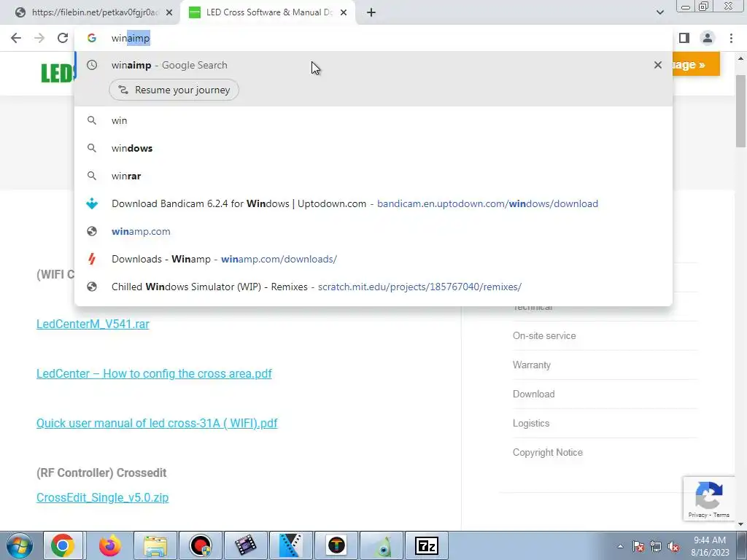
Task: Remove the winaimp suggestion
Action: pyautogui.click(x=657, y=65)
